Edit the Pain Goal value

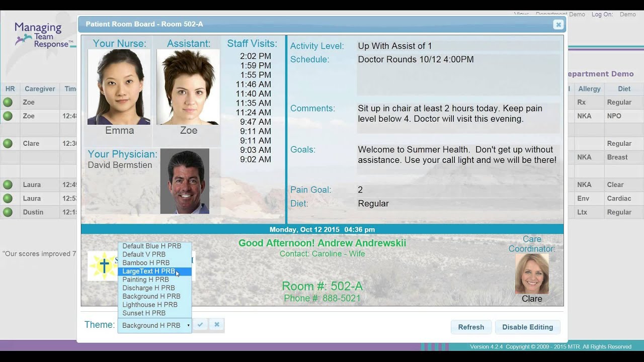point(360,190)
